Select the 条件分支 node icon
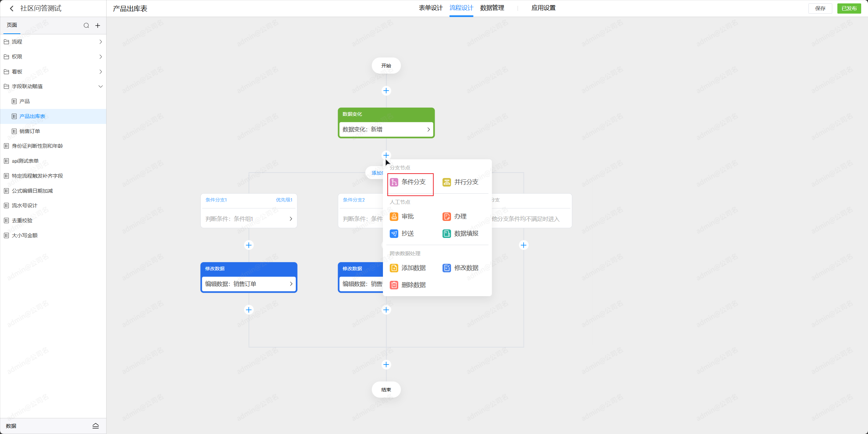 [394, 182]
